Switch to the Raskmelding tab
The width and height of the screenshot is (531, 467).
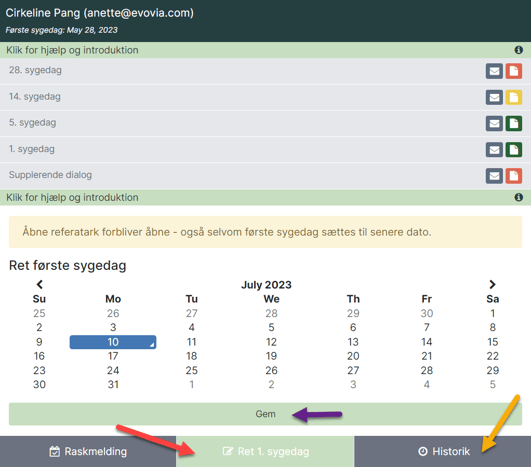point(88,451)
